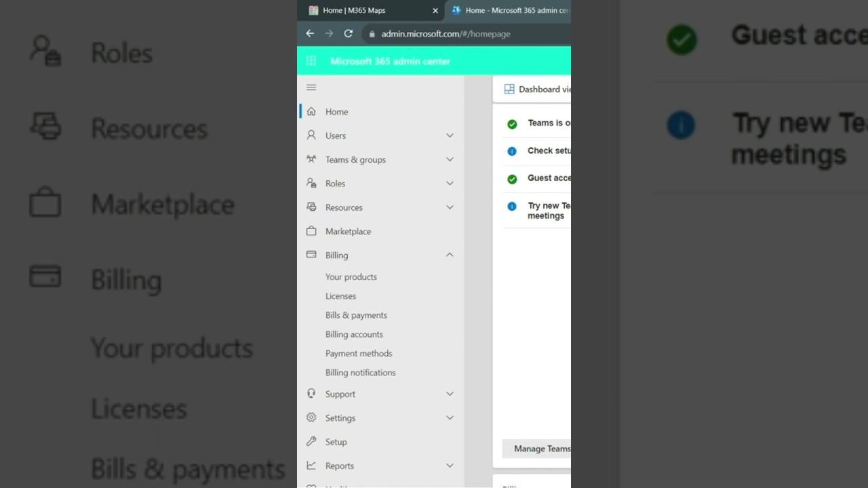This screenshot has height=488, width=868.
Task: Click the Roles icon in sidebar
Action: pyautogui.click(x=311, y=183)
